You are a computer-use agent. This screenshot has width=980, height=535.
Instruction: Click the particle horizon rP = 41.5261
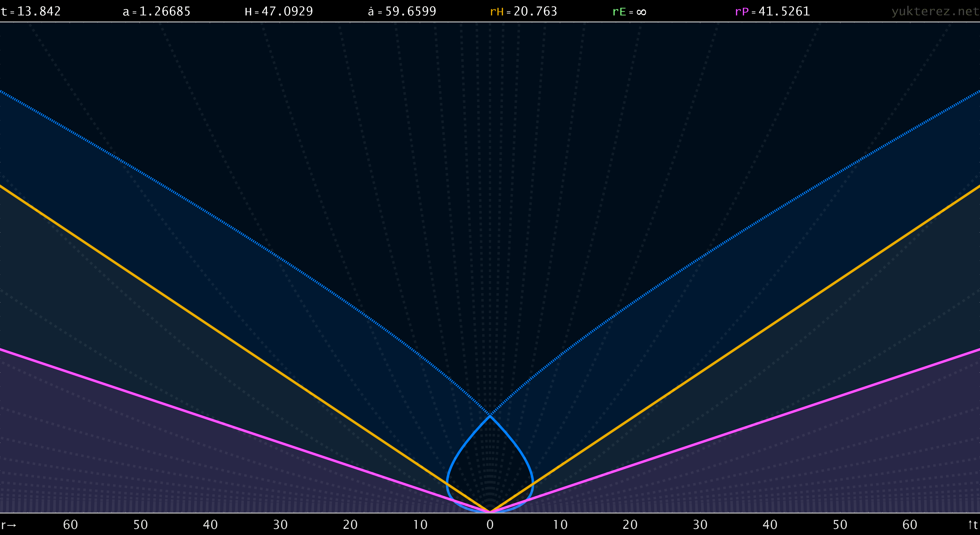[772, 11]
